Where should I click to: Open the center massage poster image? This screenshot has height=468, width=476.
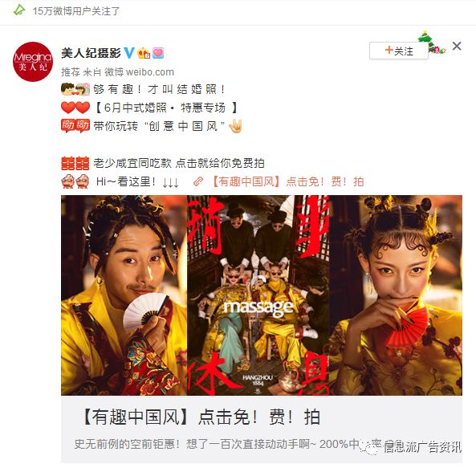[x=258, y=295]
